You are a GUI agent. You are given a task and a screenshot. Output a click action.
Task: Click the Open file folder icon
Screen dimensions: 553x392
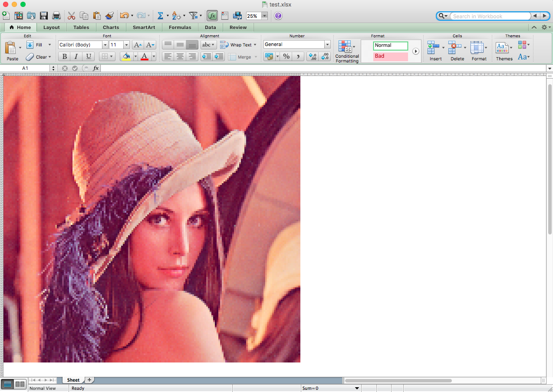(x=31, y=16)
